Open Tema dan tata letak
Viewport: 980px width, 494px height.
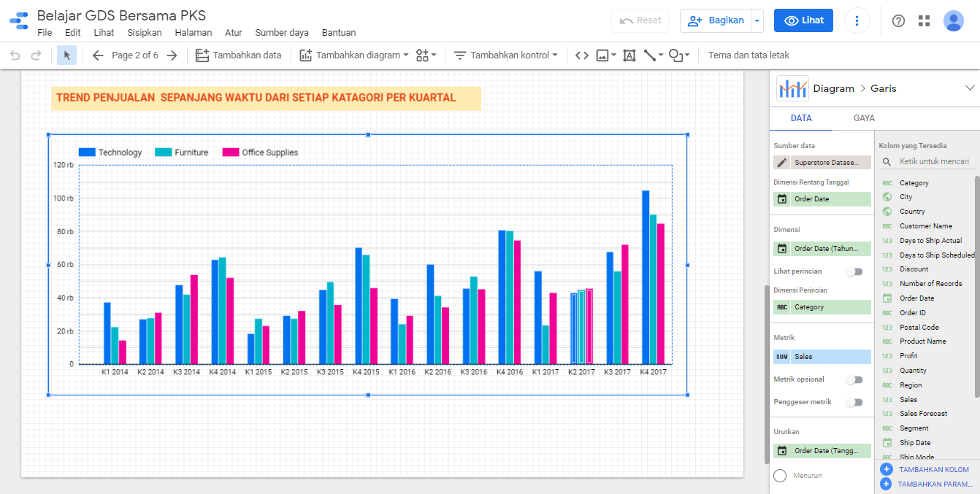pyautogui.click(x=749, y=55)
